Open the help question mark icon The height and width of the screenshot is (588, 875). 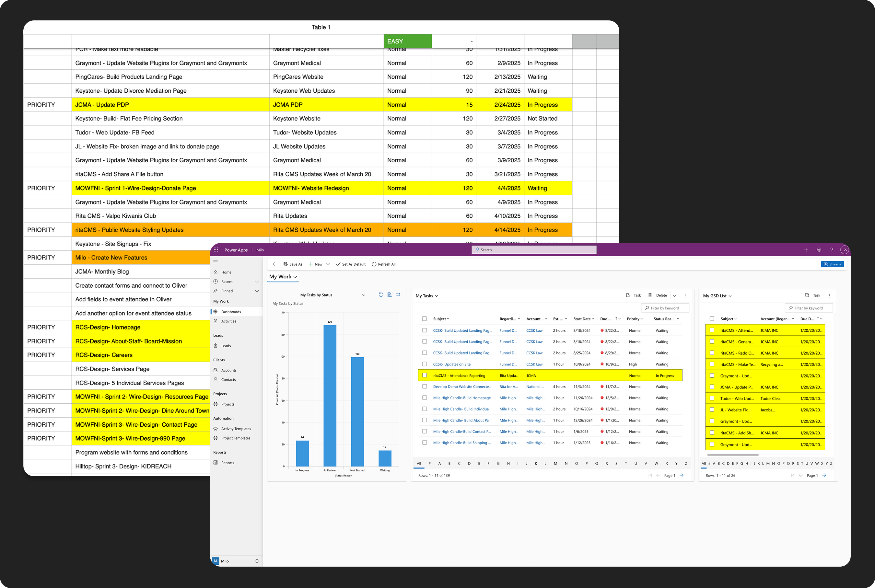[x=832, y=250]
